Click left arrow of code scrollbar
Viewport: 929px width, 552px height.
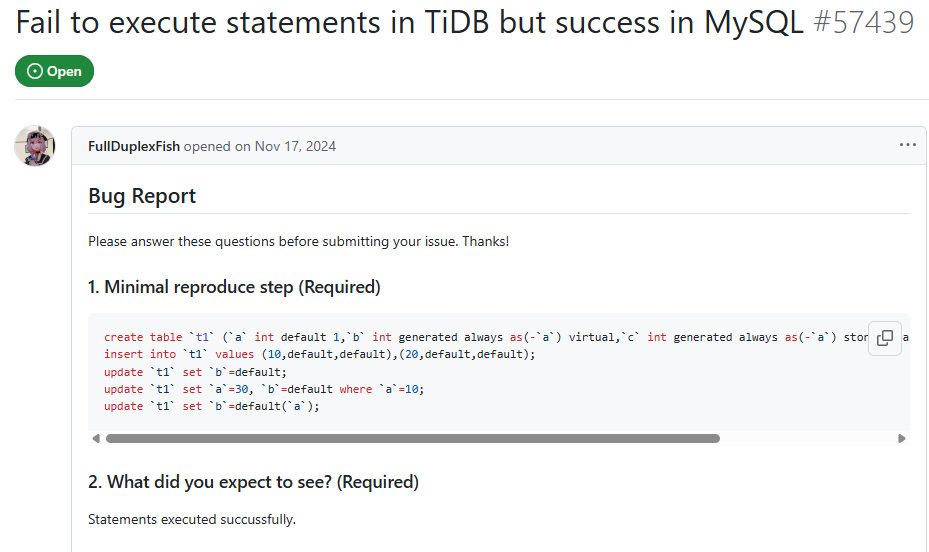point(96,438)
